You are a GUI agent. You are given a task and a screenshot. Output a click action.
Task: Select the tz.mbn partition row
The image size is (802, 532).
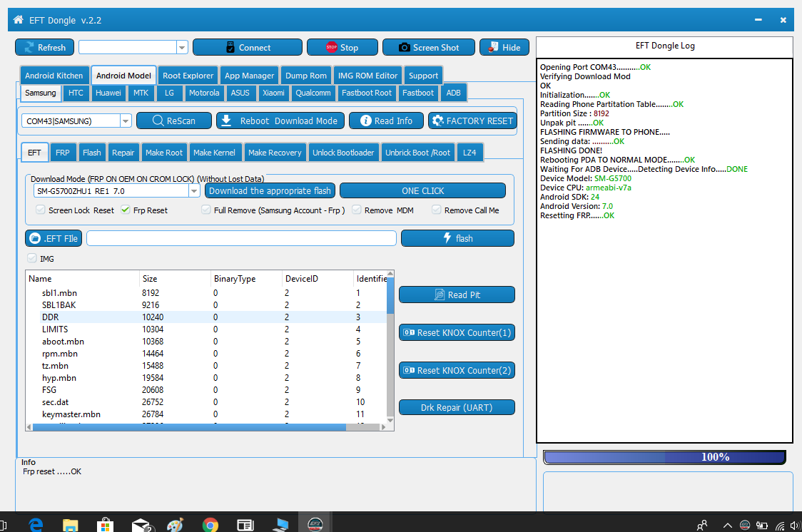point(206,365)
